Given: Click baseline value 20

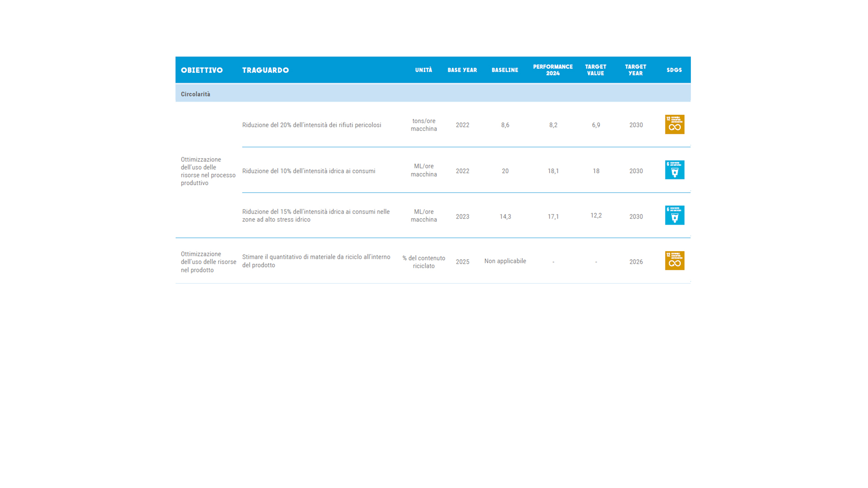Looking at the screenshot, I should click(505, 171).
